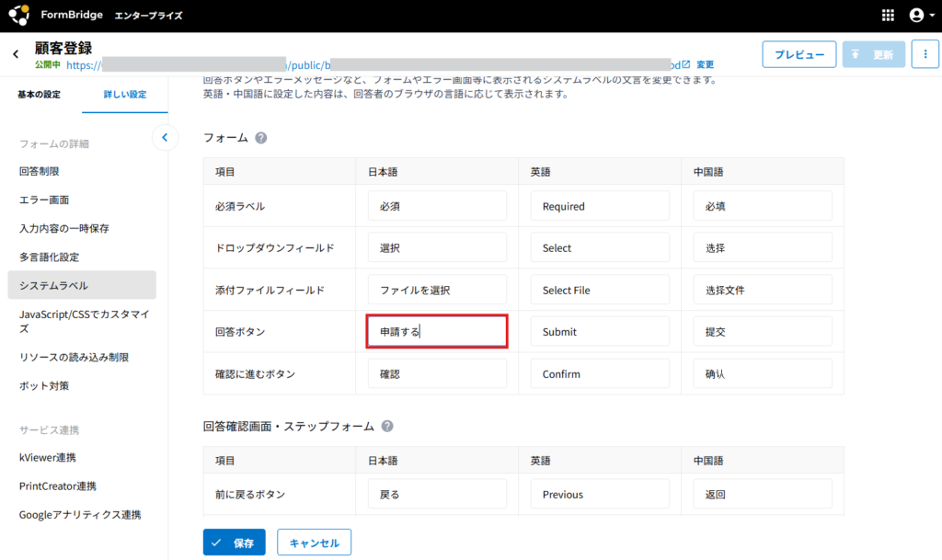This screenshot has width=942, height=560.
Task: Open the public URL external link icon
Action: (686, 64)
